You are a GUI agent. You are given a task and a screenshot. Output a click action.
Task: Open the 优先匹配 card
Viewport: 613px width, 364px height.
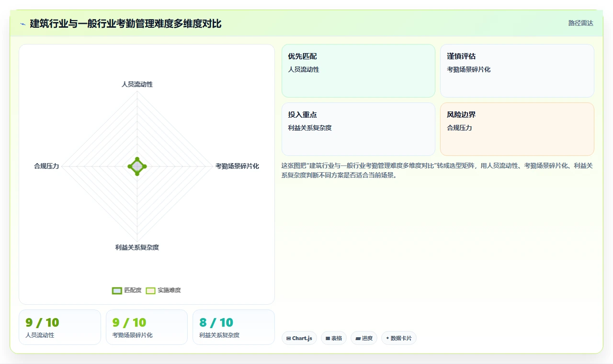(358, 71)
